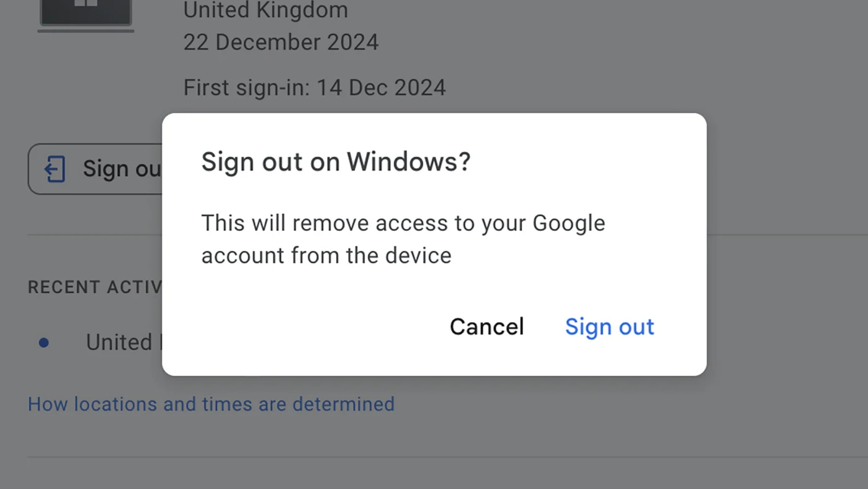Confirm with the blue Sign out button
Image resolution: width=868 pixels, height=489 pixels.
(x=609, y=326)
